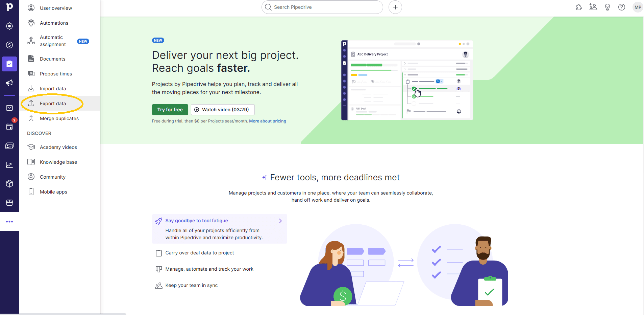Open Automations menu item
The height and width of the screenshot is (315, 644).
point(59,23)
